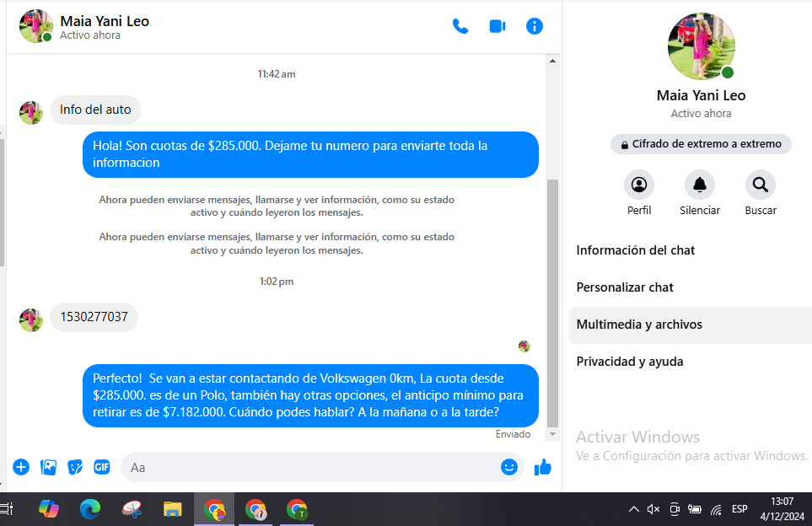Start a voice call with Maia Yani Leo
Screen dimensions: 812x526
(x=460, y=26)
